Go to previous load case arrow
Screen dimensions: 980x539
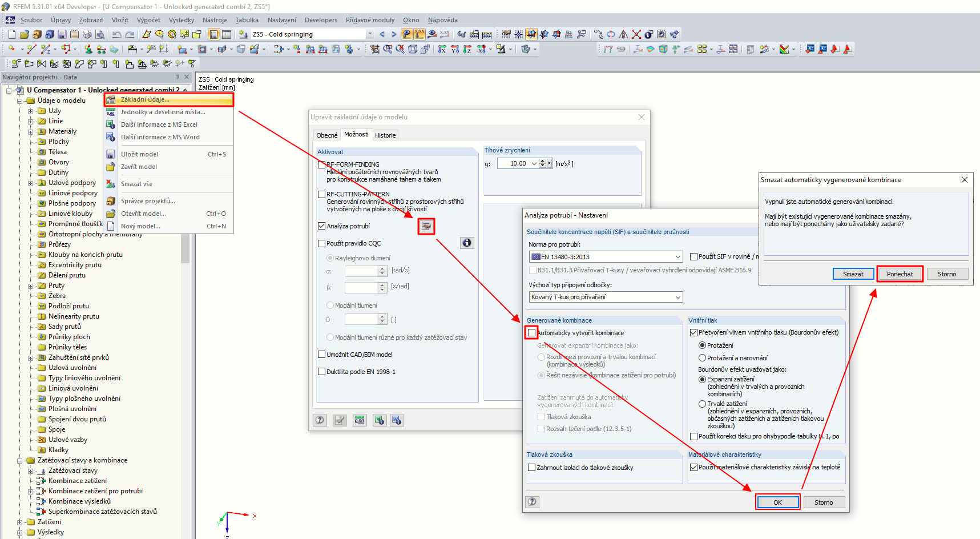[382, 34]
